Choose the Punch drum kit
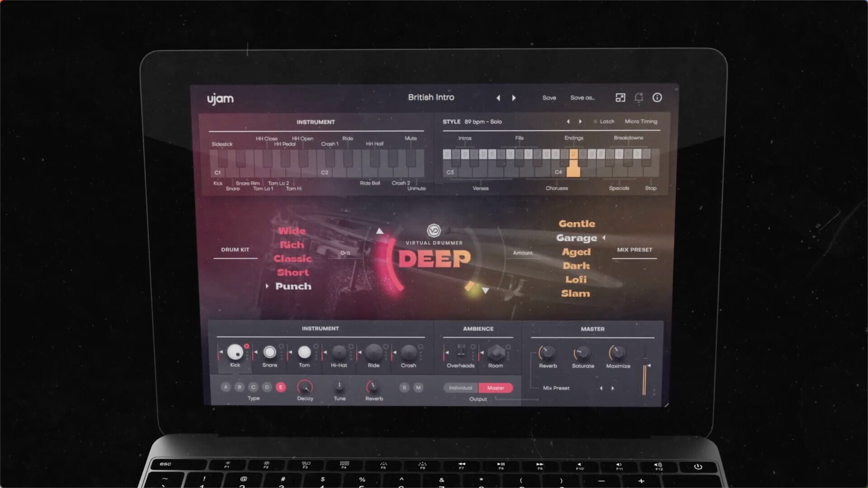Image resolution: width=868 pixels, height=488 pixels. (x=293, y=286)
